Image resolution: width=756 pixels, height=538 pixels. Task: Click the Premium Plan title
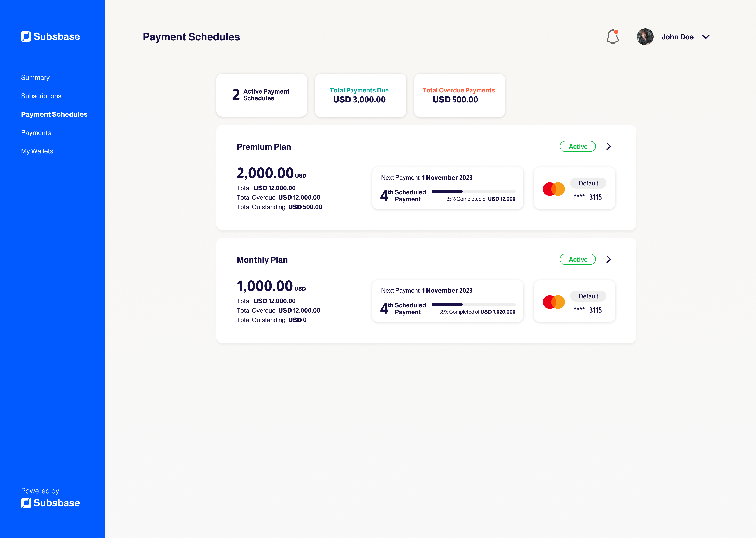(x=264, y=147)
